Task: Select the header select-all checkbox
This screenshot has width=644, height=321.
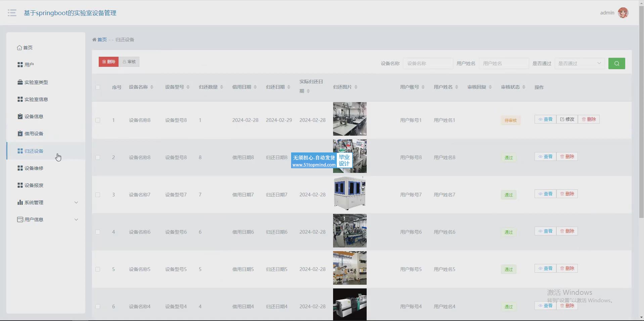Action: (98, 87)
